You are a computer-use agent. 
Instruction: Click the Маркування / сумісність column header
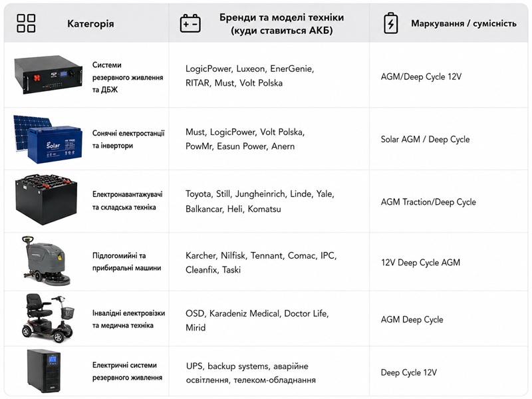pyautogui.click(x=464, y=23)
